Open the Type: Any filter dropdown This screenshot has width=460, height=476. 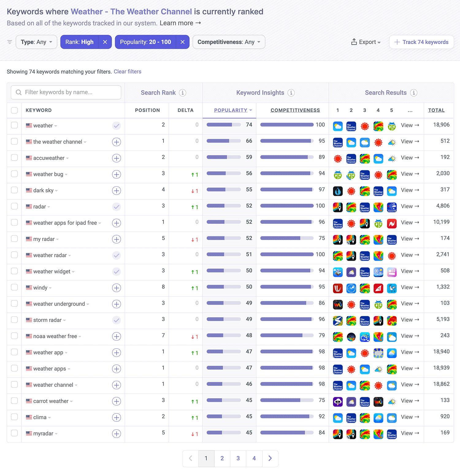click(36, 42)
